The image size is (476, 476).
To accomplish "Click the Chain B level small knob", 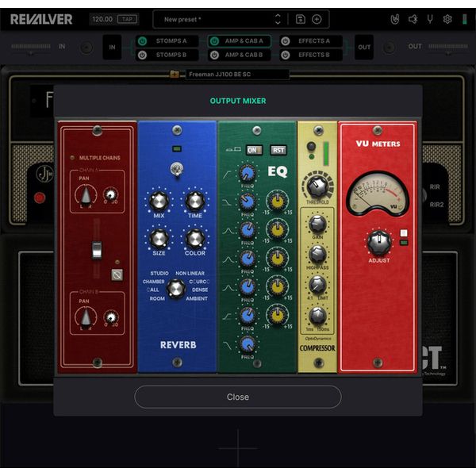I will point(111,317).
